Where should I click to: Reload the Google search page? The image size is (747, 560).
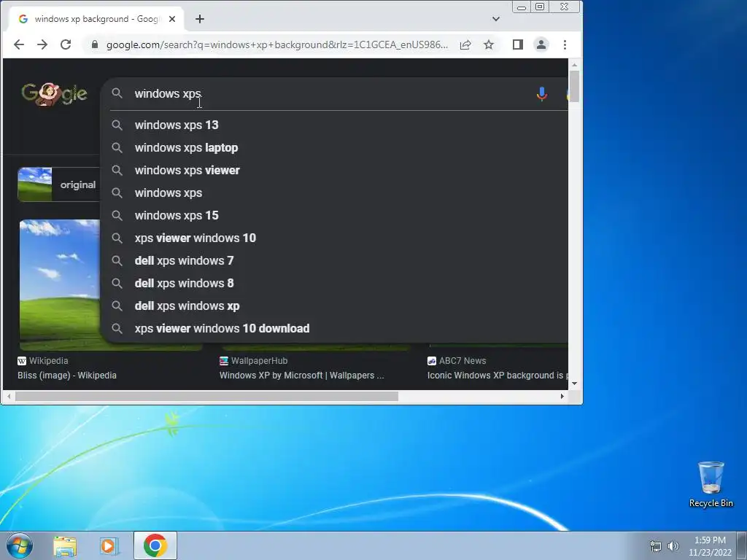[66, 44]
